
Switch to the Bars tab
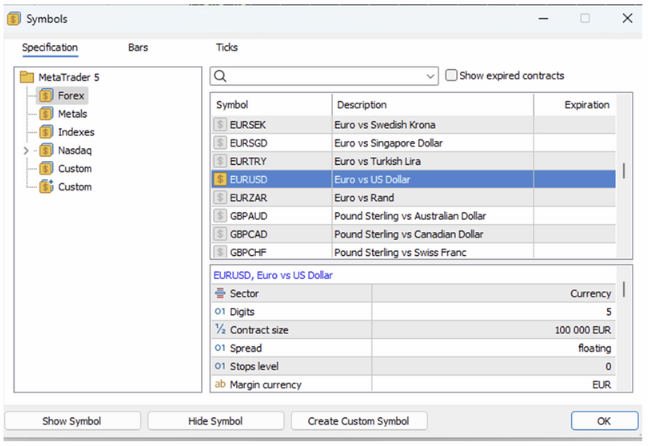[x=138, y=47]
